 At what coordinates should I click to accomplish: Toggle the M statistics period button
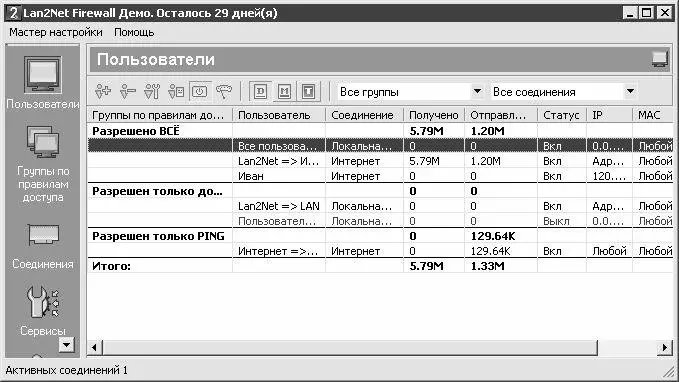click(x=284, y=91)
